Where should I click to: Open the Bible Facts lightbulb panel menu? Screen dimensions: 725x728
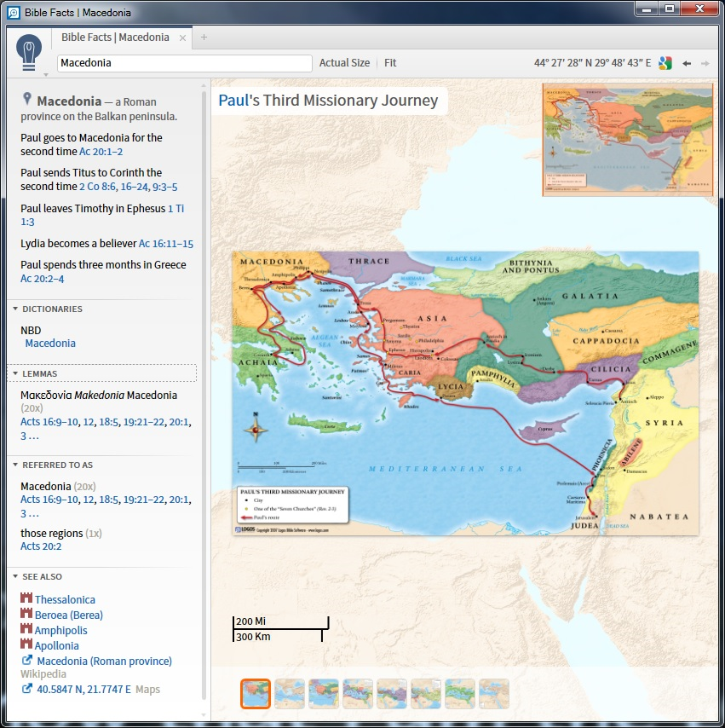pyautogui.click(x=29, y=53)
